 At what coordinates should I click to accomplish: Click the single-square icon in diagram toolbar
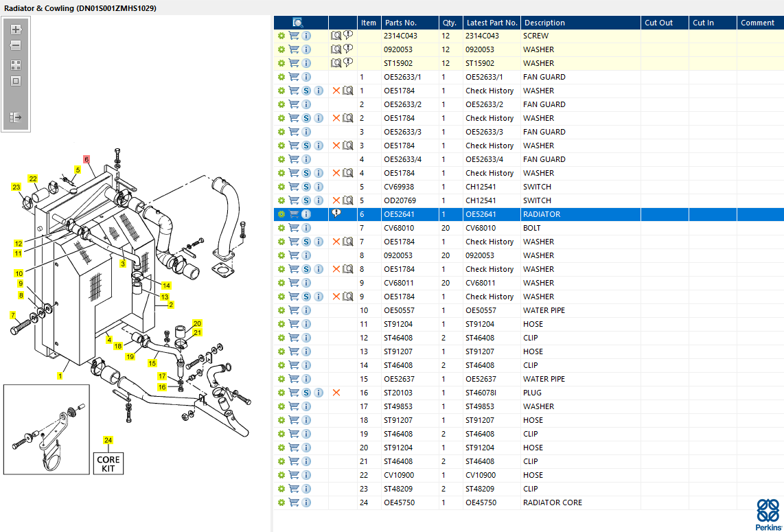coord(16,81)
